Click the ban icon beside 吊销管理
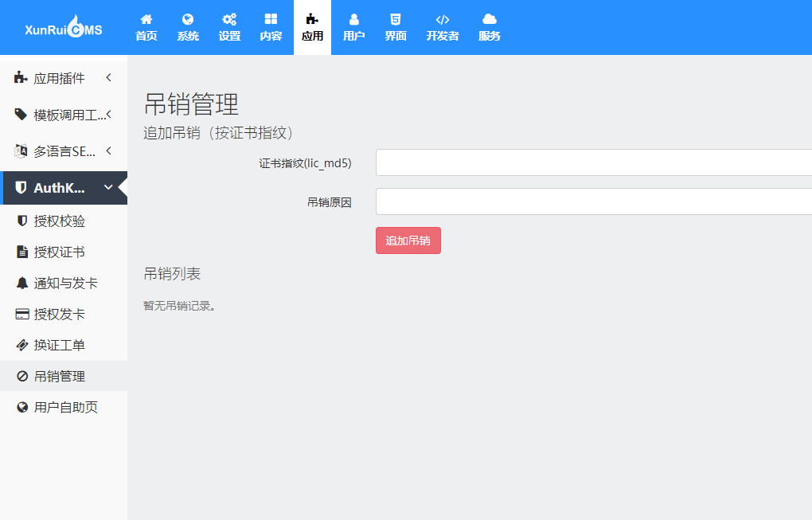Image resolution: width=812 pixels, height=520 pixels. (x=21, y=376)
